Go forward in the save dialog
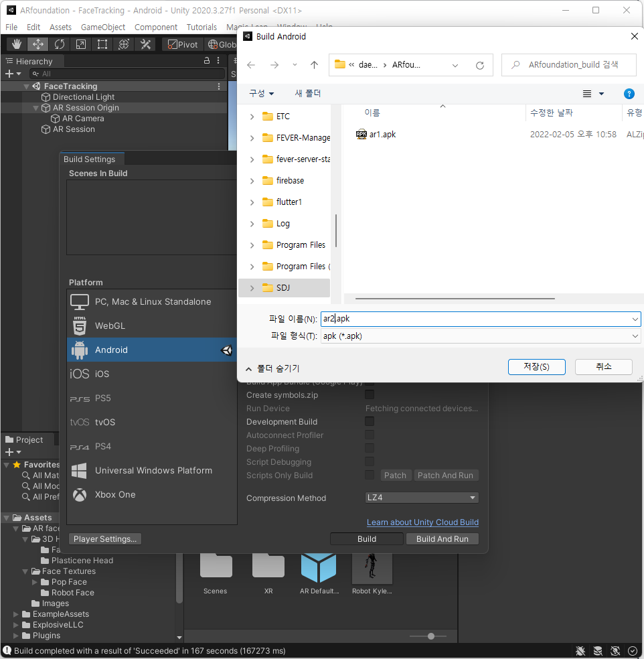This screenshot has width=644, height=659. click(x=274, y=65)
